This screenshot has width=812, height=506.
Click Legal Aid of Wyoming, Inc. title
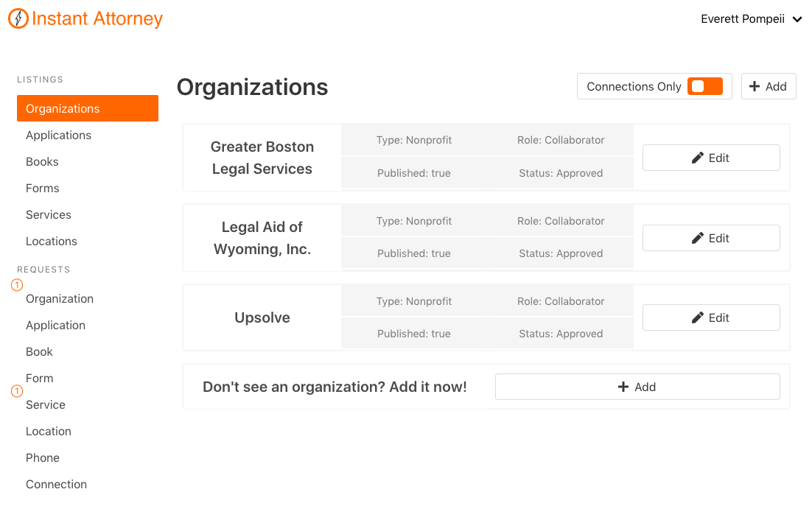[x=262, y=238]
